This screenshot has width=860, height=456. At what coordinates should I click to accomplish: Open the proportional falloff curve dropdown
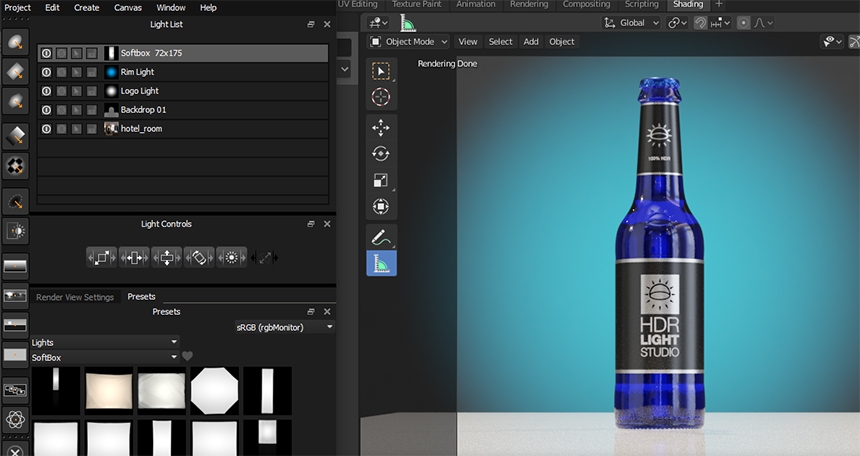[763, 23]
